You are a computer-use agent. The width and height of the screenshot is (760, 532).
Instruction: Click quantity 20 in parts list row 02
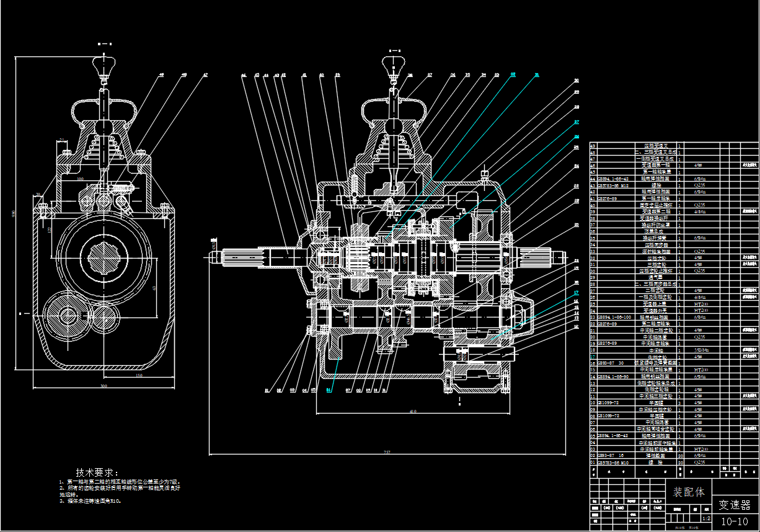[680, 456]
